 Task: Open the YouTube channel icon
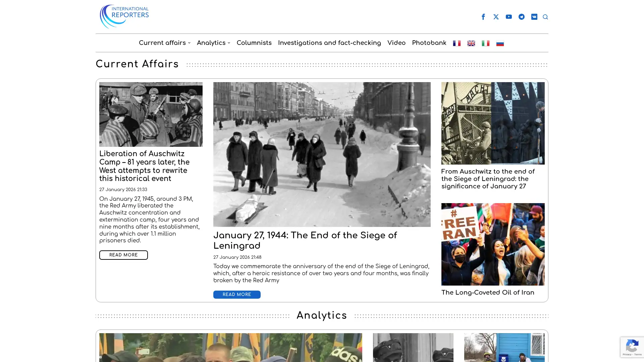[508, 16]
